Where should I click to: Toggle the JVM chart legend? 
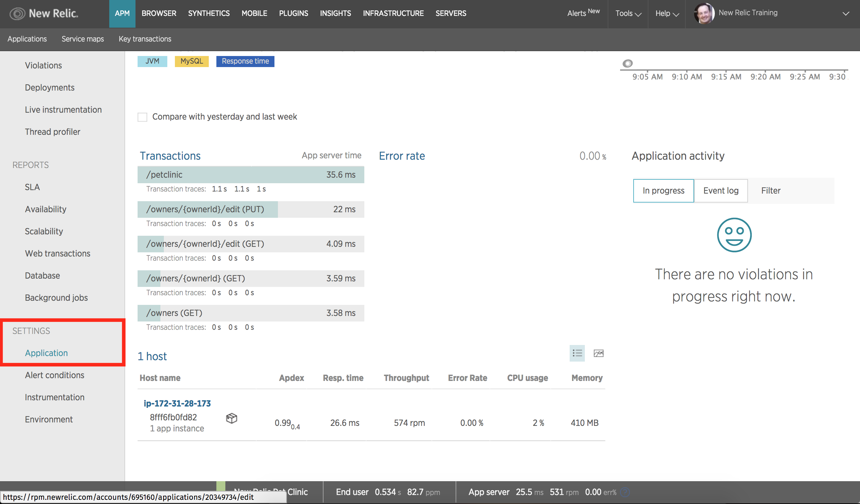pyautogui.click(x=152, y=61)
